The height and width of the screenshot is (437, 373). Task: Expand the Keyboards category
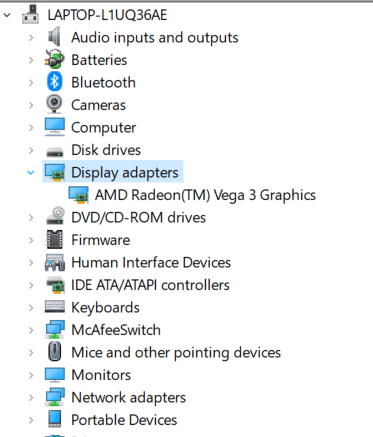click(31, 307)
